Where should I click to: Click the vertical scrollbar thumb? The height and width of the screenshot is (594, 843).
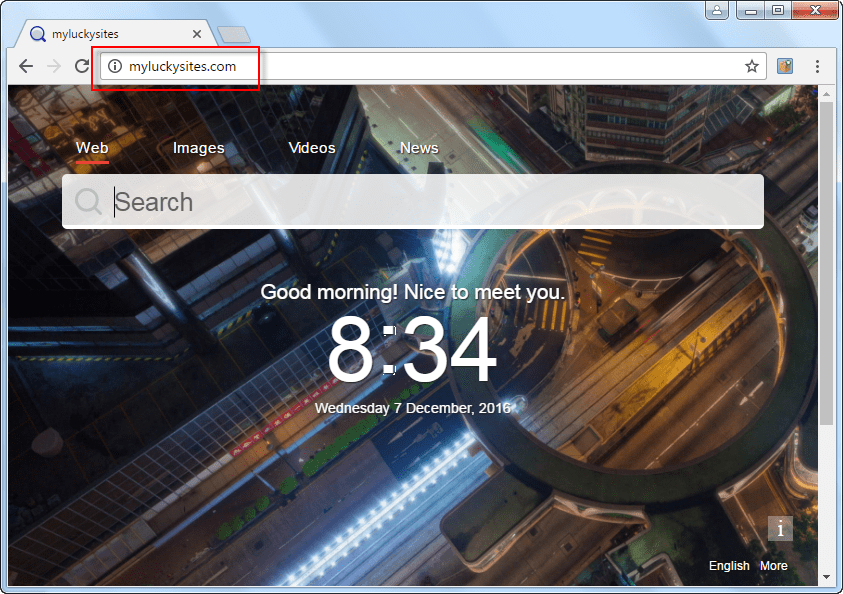pos(826,262)
